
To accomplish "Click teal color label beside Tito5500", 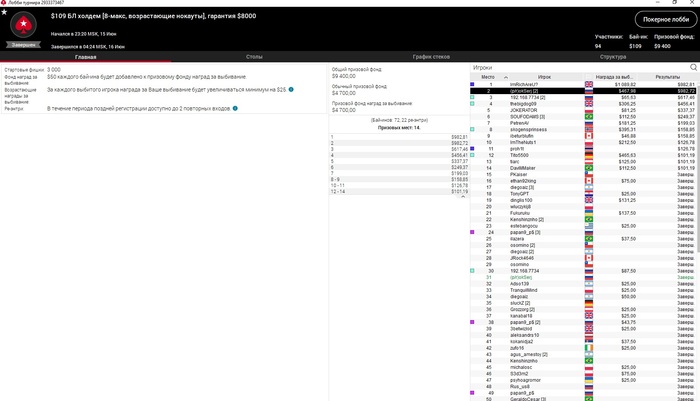I will 472,155.
